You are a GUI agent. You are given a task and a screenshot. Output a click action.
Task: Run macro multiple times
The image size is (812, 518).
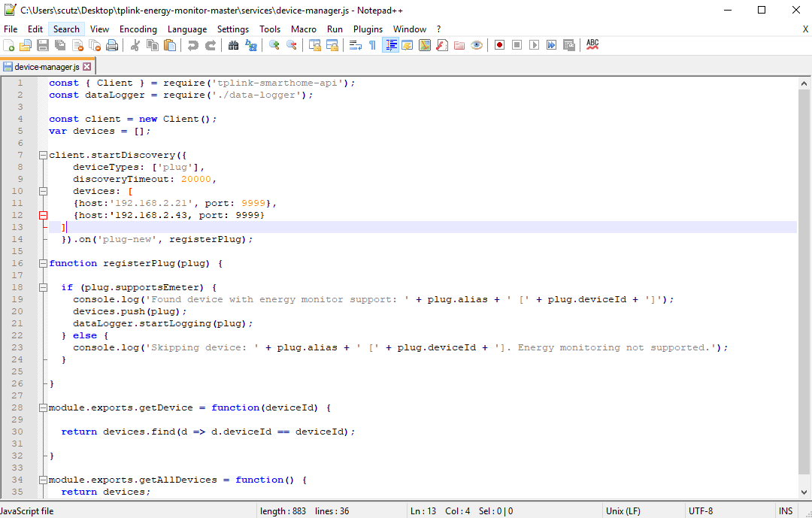pyautogui.click(x=551, y=45)
